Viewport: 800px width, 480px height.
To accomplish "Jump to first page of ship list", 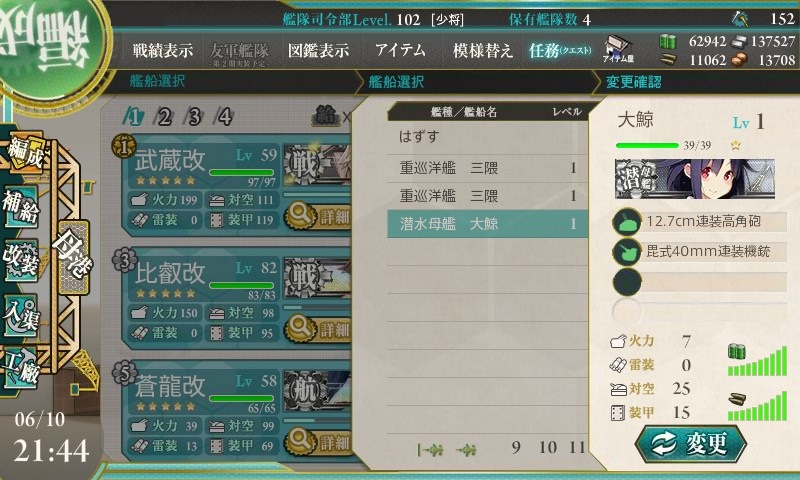I will click(x=430, y=449).
